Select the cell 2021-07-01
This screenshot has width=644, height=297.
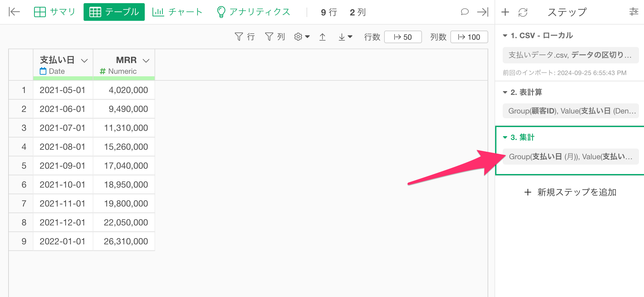[x=63, y=128]
